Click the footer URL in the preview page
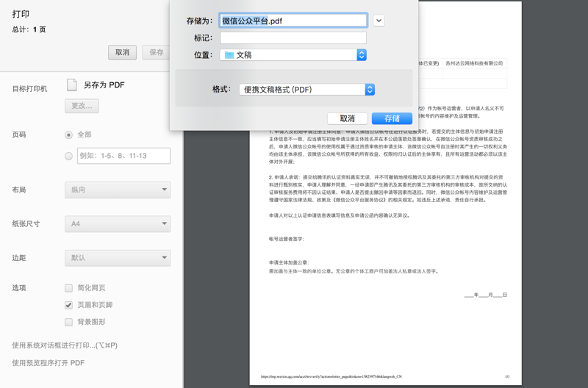 click(331, 376)
